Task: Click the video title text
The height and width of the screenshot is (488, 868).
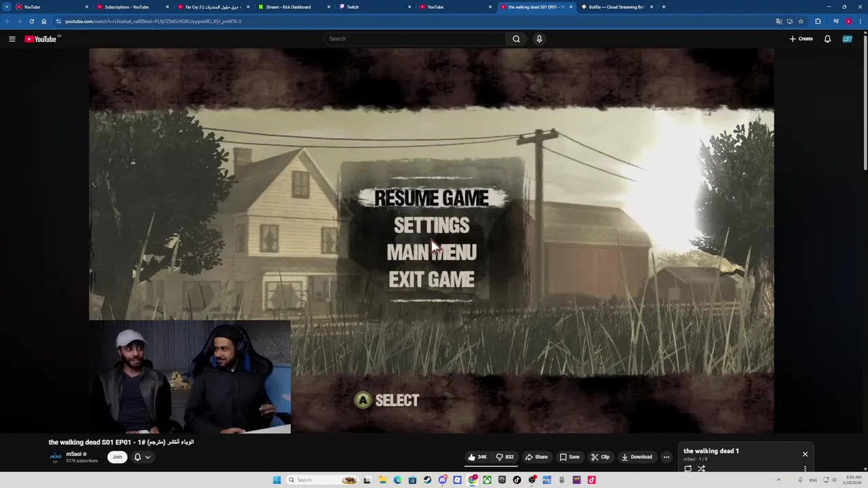Action: tap(121, 442)
